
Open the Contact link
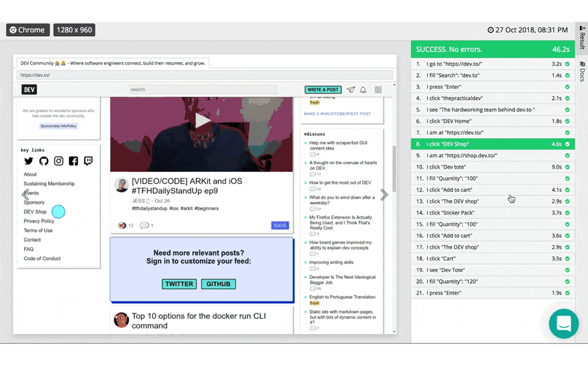tap(32, 240)
